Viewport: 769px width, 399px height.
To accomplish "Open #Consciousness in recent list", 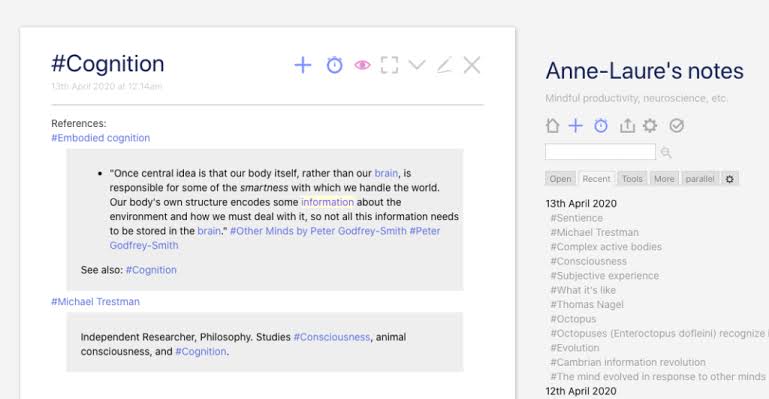I will coord(589,261).
